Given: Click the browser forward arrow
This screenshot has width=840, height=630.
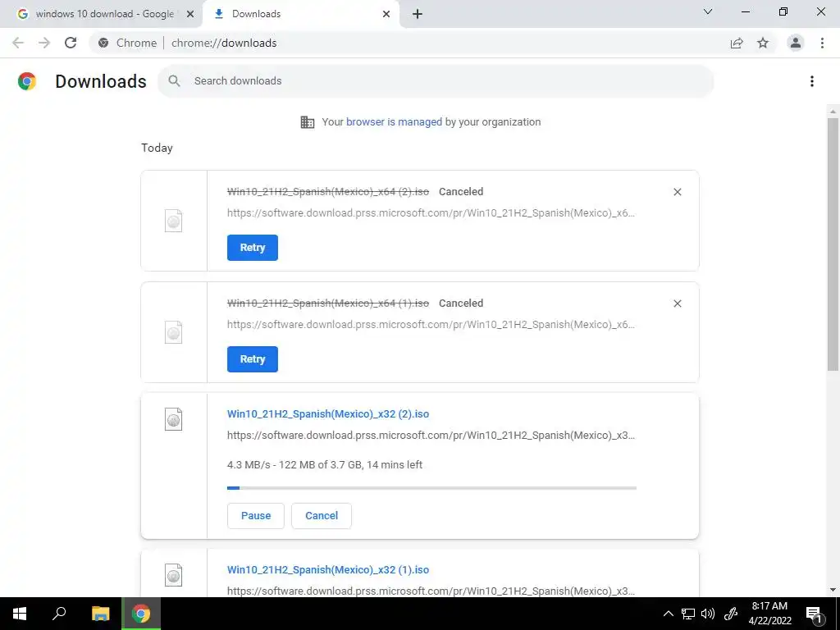Looking at the screenshot, I should tap(44, 43).
